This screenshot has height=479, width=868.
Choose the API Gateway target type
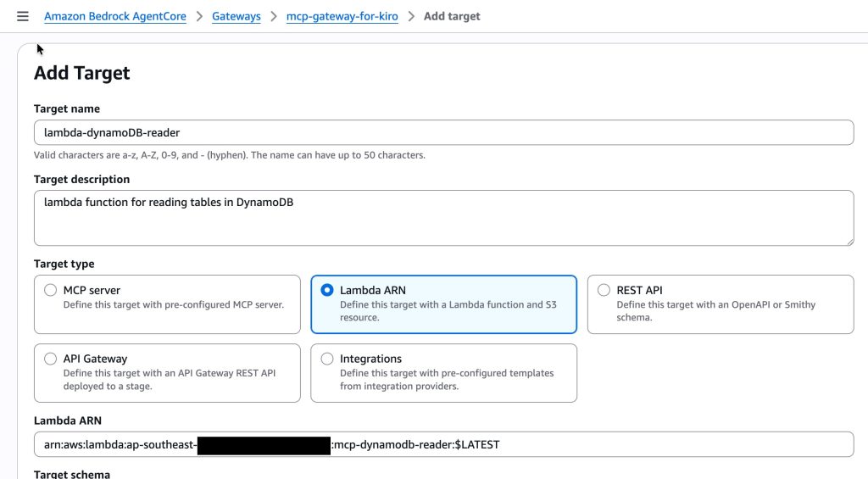click(51, 359)
